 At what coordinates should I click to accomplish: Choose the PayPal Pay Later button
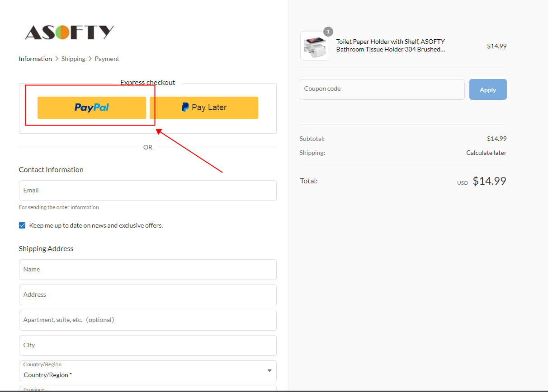coord(204,108)
